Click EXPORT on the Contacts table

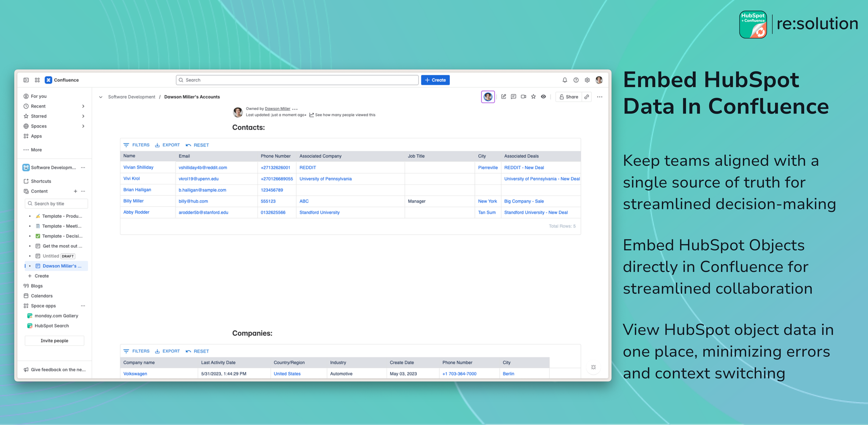168,145
